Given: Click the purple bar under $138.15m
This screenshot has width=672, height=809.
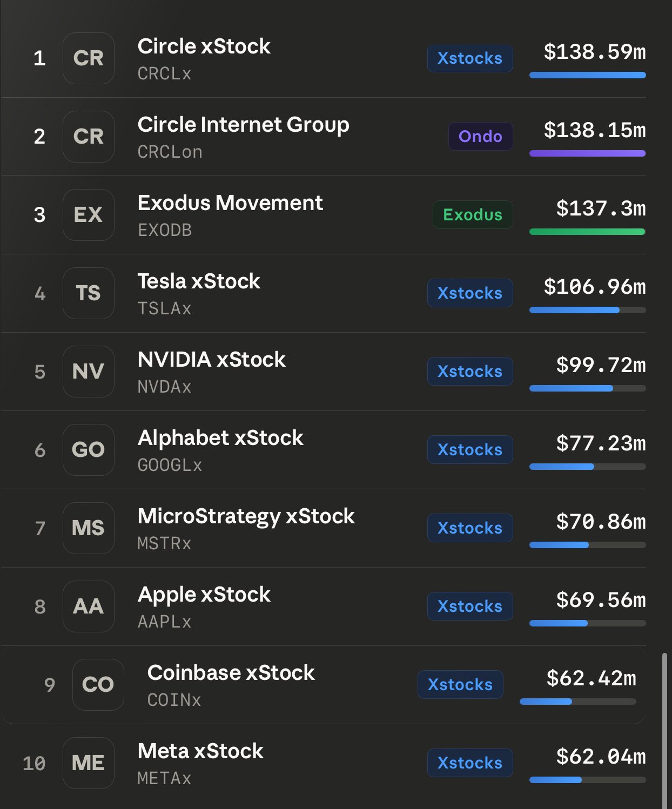Looking at the screenshot, I should coord(587,153).
